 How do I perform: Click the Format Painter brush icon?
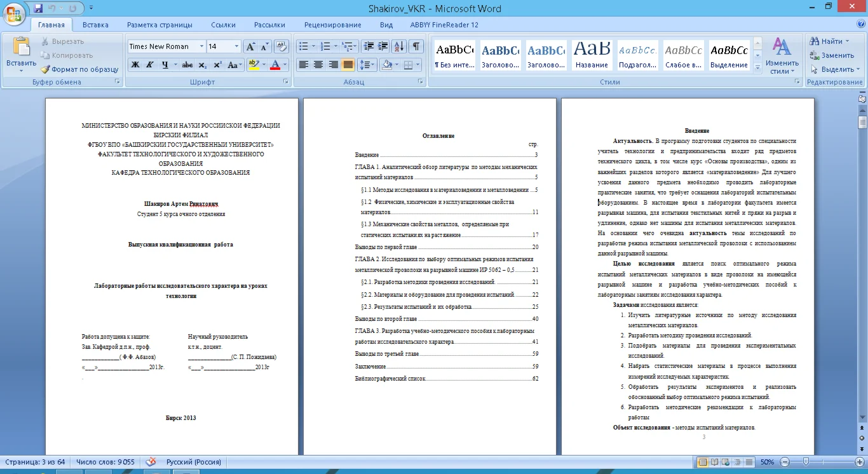click(46, 69)
